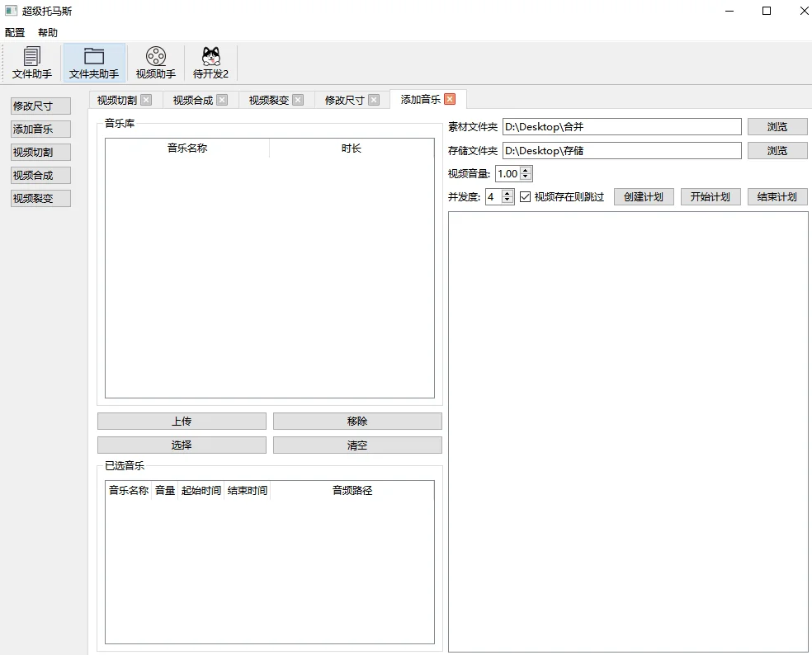Image resolution: width=812 pixels, height=655 pixels.
Task: Click the 音乐名称 header in 已选音乐
Action: point(129,490)
